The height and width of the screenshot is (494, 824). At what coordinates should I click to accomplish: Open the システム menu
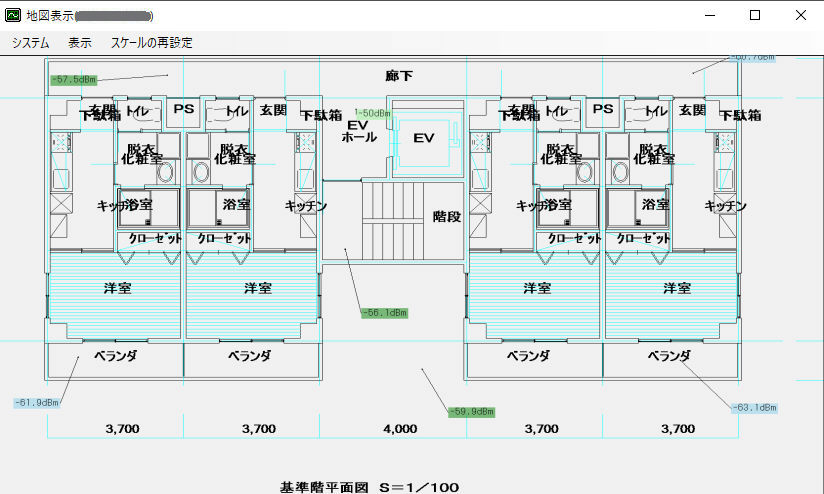click(31, 43)
